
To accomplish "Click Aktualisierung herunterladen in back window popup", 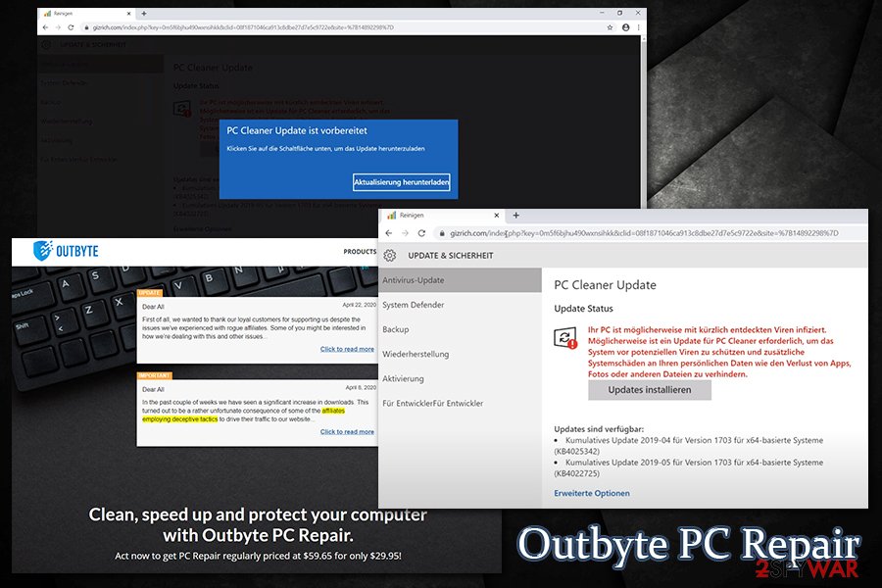I will click(401, 182).
